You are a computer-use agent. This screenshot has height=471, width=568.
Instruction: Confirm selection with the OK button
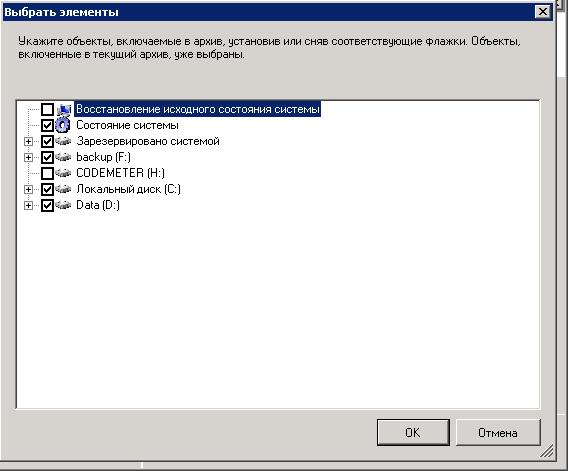pos(413,433)
